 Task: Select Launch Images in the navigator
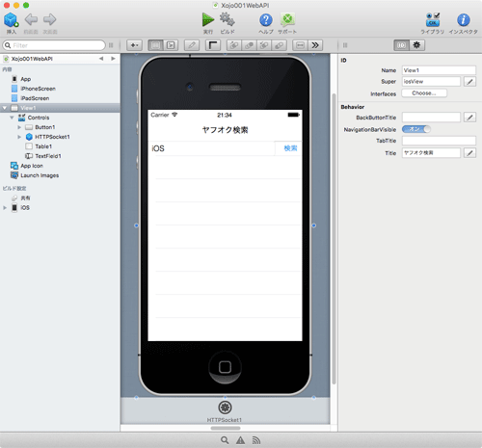[x=40, y=175]
